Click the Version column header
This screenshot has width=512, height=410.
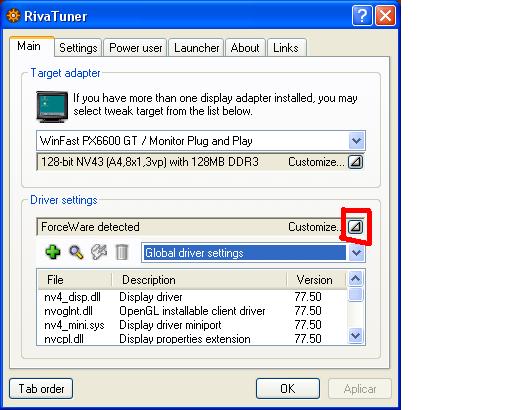(316, 280)
